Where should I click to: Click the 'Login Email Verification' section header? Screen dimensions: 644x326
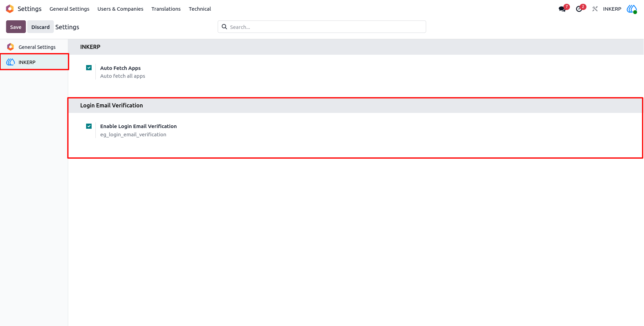112,105
